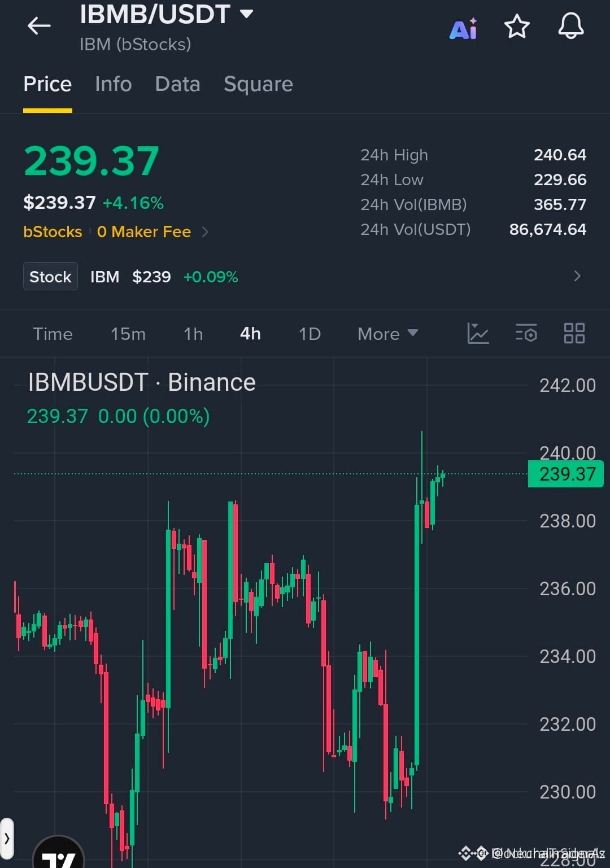The image size is (610, 868).
Task: Add IBMB/USDT to favorites with star
Action: [x=517, y=27]
